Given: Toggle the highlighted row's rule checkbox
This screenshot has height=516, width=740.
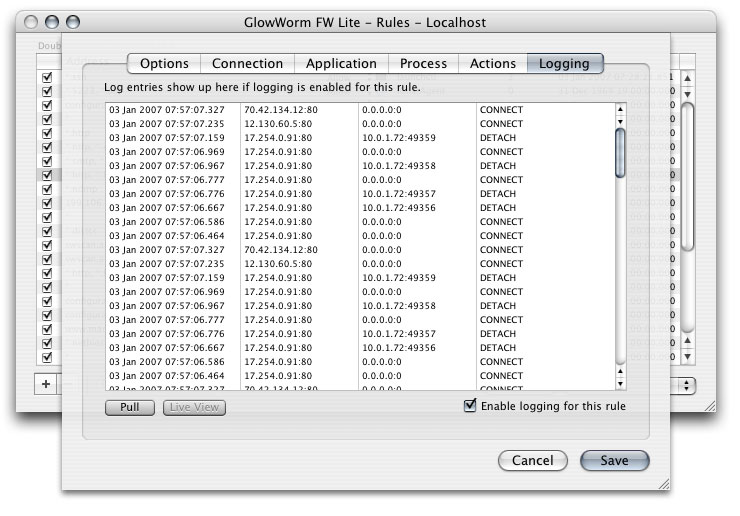Looking at the screenshot, I should [47, 175].
